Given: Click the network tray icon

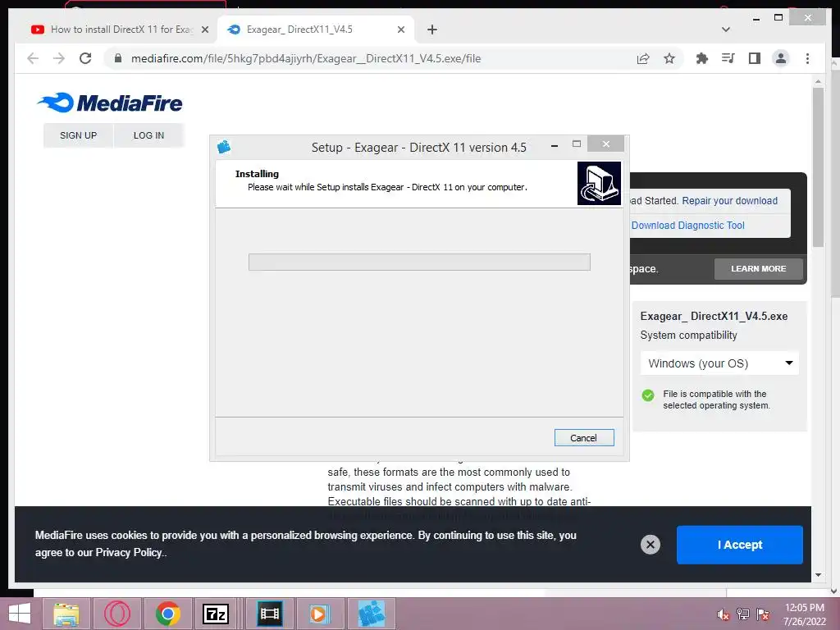Looking at the screenshot, I should pyautogui.click(x=743, y=614).
